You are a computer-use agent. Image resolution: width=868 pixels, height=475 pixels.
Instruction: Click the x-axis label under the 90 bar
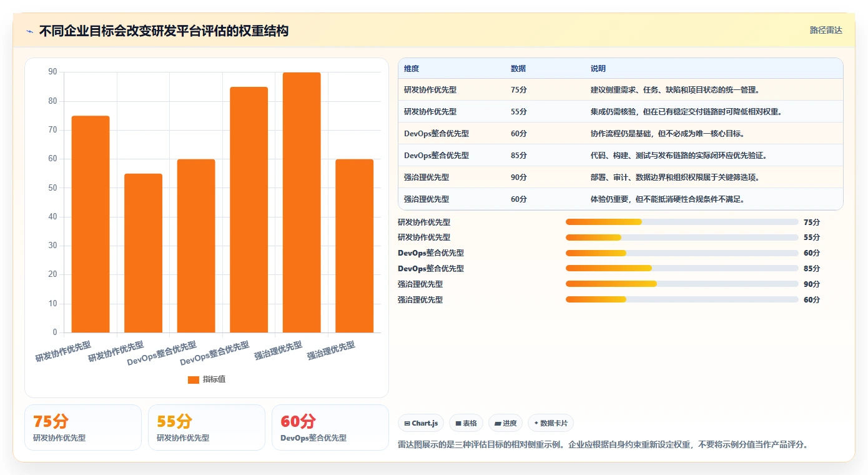coord(278,351)
